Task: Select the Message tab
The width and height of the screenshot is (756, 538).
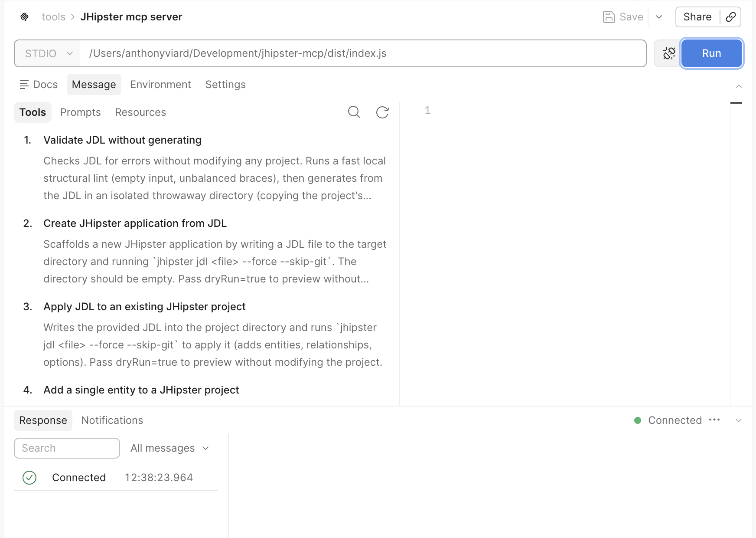Action: coord(94,85)
